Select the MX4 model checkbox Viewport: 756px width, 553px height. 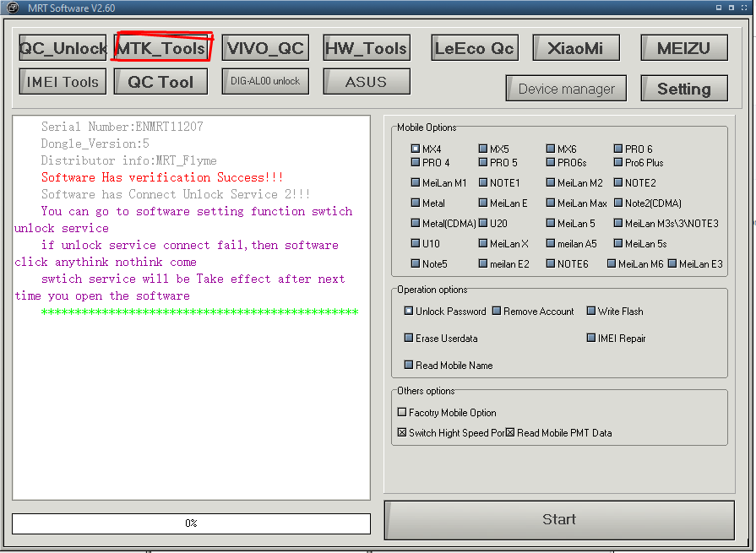click(415, 149)
